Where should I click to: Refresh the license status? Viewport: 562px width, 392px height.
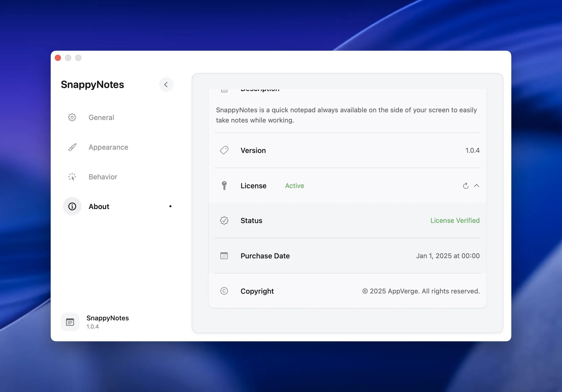[x=466, y=186]
